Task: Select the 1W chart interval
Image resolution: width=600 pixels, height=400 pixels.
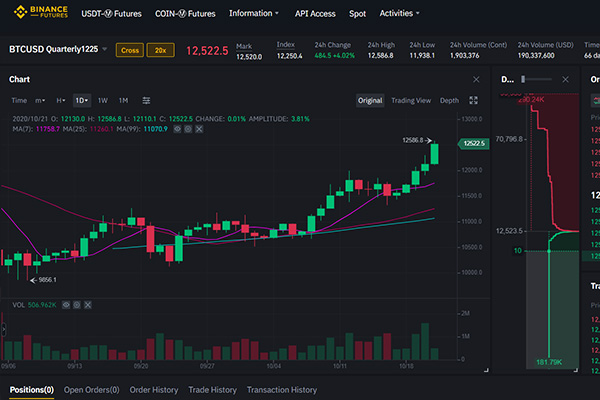Action: click(103, 100)
